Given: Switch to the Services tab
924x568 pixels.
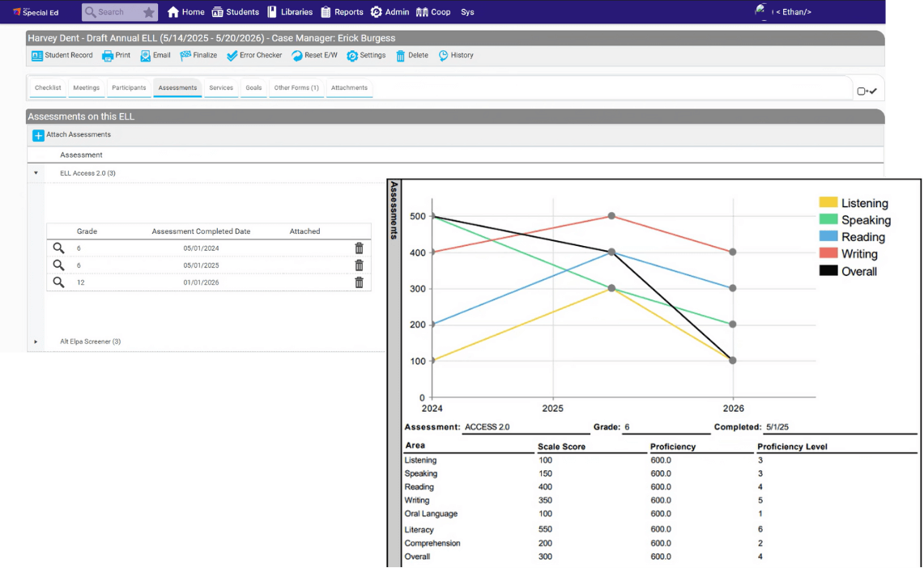Looking at the screenshot, I should click(221, 87).
